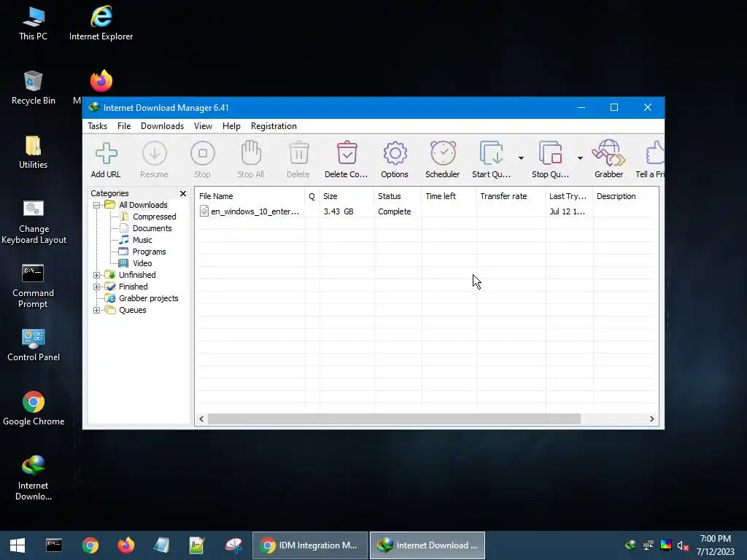Open Control Panel desktop icon

[x=34, y=345]
